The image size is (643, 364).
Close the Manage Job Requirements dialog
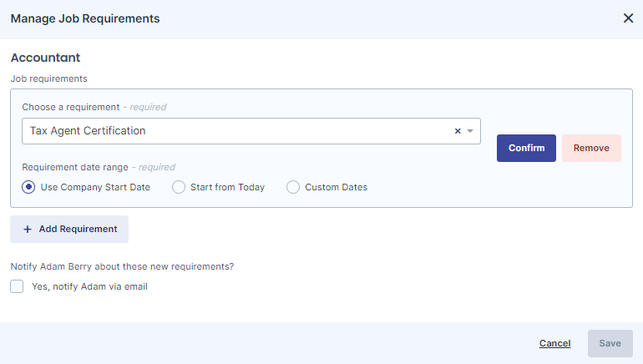coord(628,18)
